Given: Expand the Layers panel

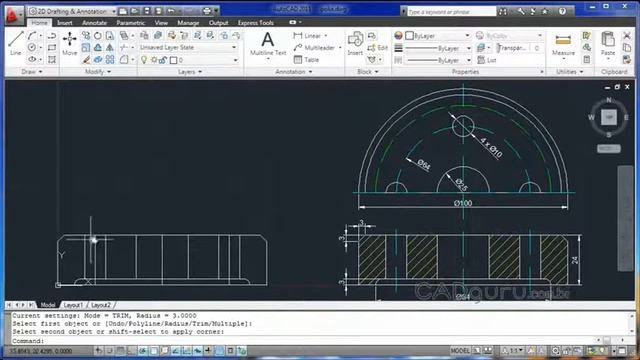Looking at the screenshot, I should click(x=190, y=72).
